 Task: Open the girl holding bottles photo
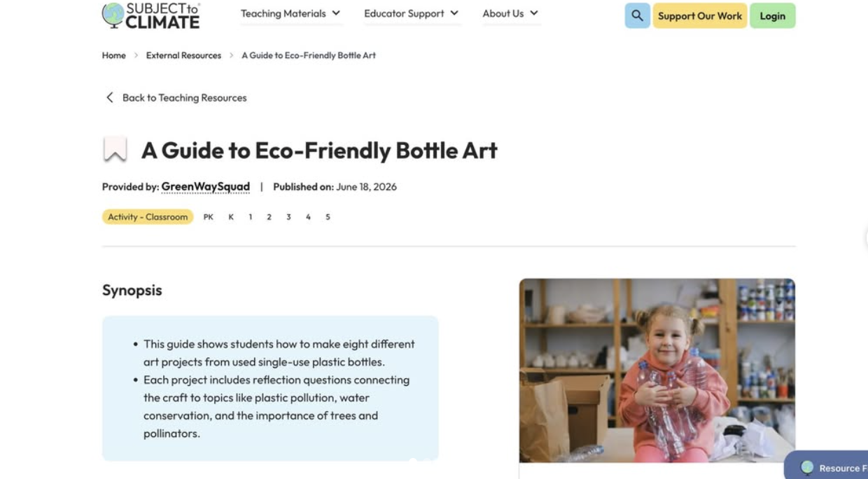(x=657, y=370)
